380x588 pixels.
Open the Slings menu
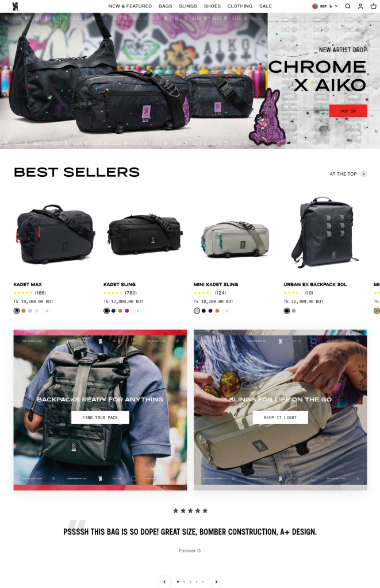188,6
